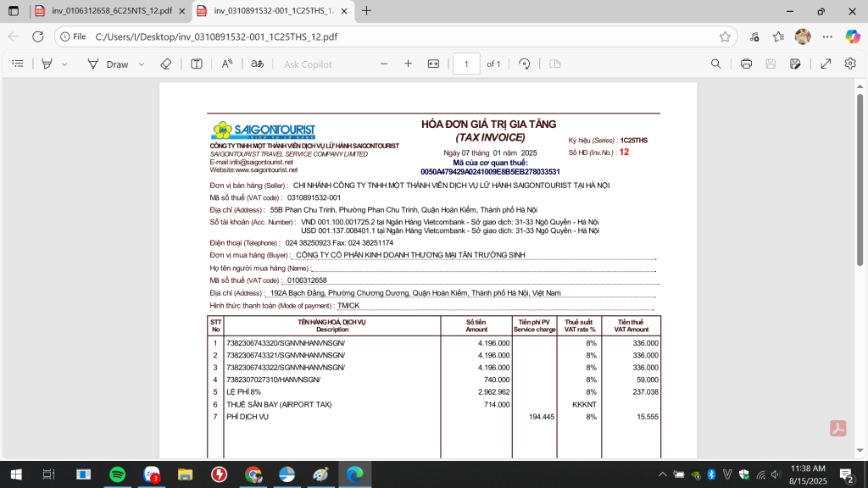Toggle fit to width view
The height and width of the screenshot is (488, 868).
[x=433, y=64]
